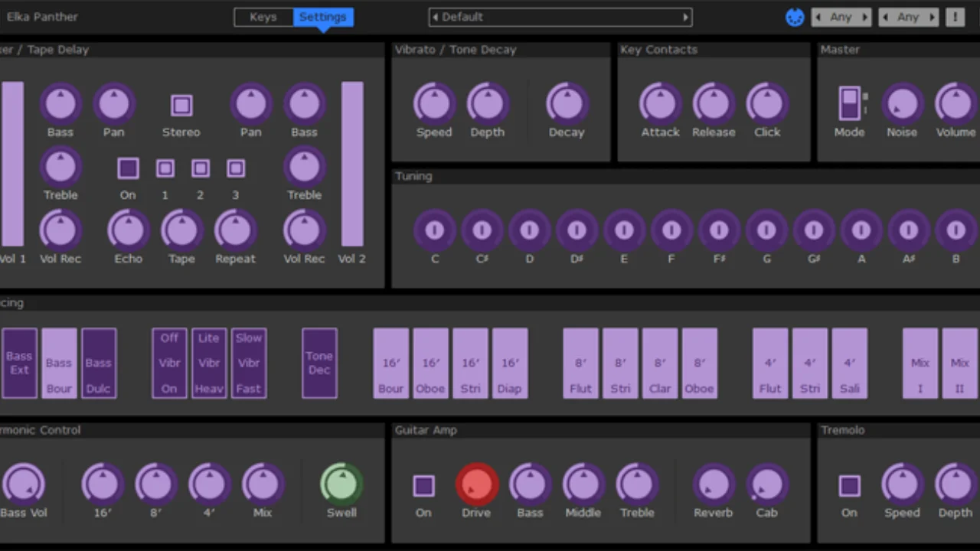Toggle the Off Vibr On rocker tab
980x551 pixels.
pyautogui.click(x=169, y=364)
